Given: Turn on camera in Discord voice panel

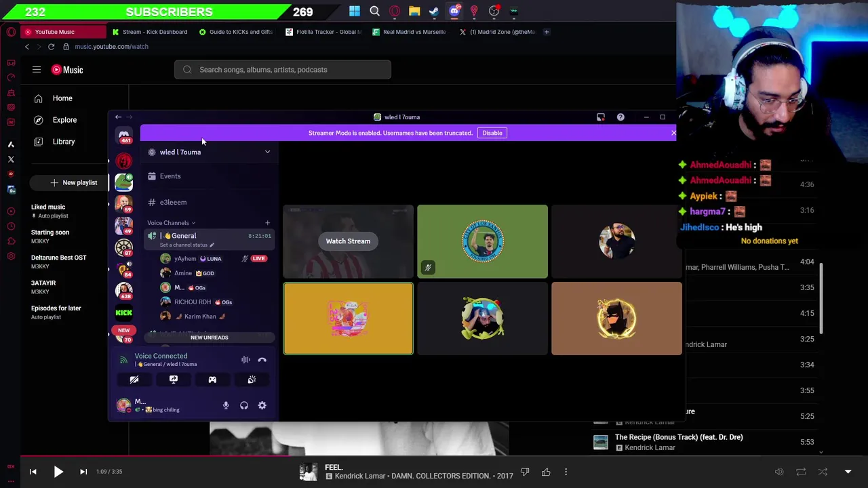Looking at the screenshot, I should [134, 380].
